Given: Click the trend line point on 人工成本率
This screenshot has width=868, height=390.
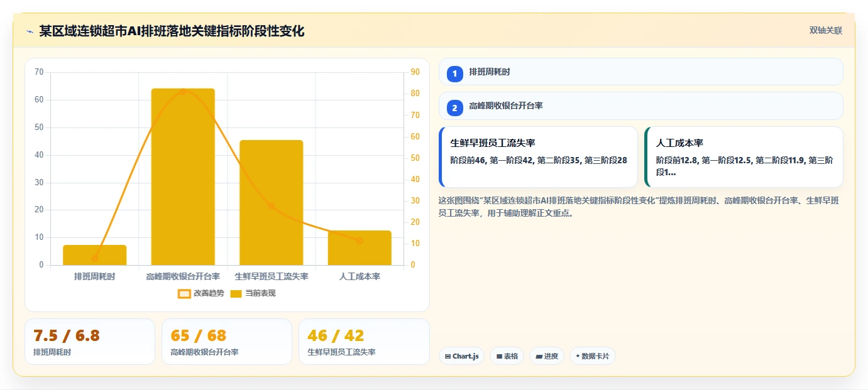Looking at the screenshot, I should pyautogui.click(x=360, y=241).
